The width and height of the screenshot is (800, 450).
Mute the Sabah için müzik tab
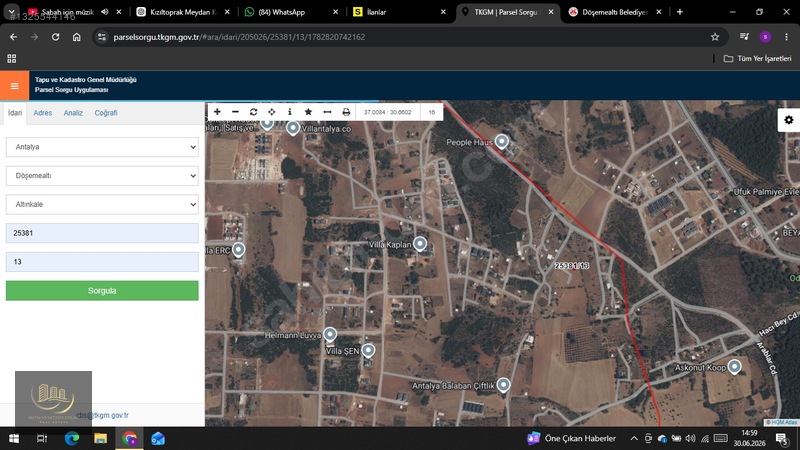click(x=105, y=12)
